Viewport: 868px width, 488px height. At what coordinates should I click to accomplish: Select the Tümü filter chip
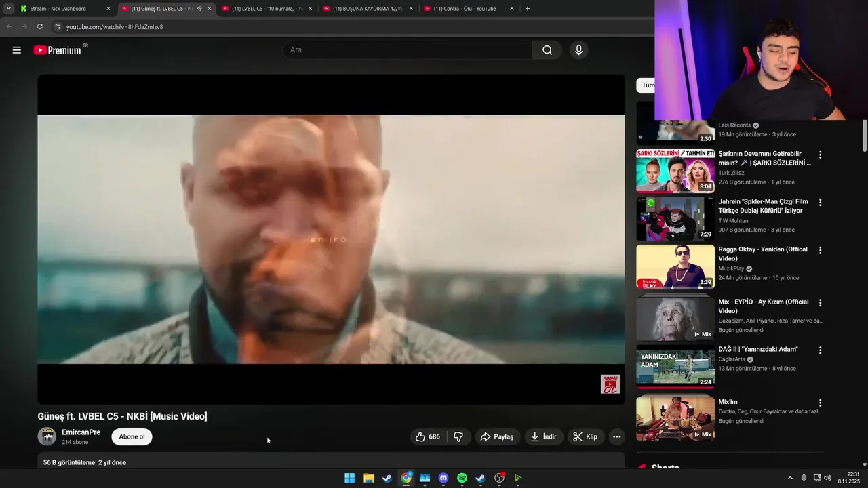pos(646,85)
